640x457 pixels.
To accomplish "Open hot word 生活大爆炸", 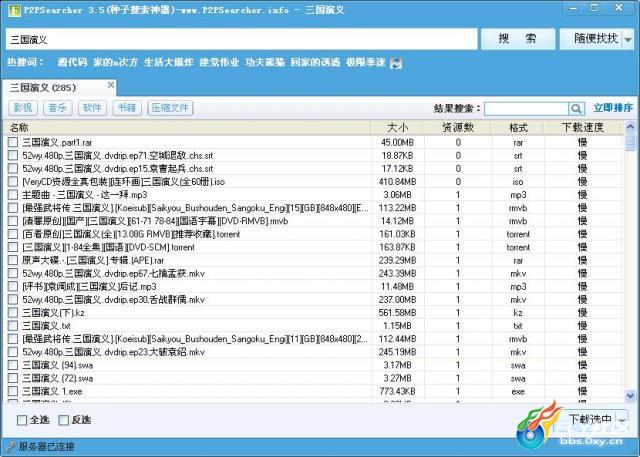I will 169,62.
